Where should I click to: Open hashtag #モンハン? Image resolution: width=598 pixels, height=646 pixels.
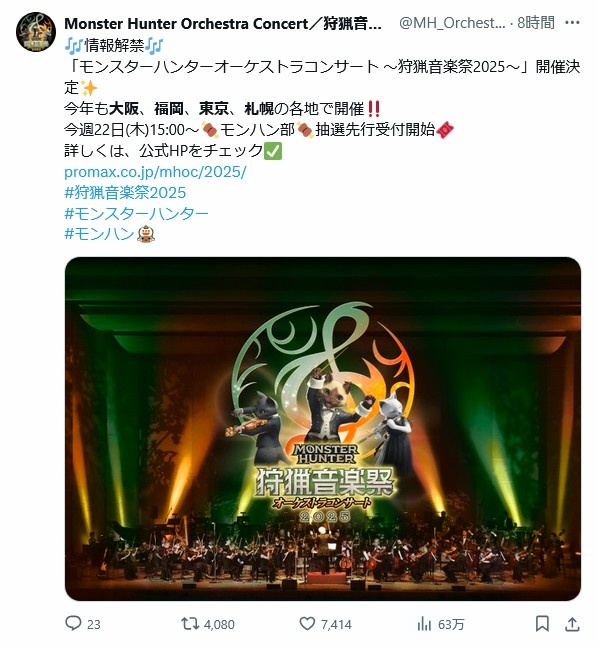click(x=99, y=234)
